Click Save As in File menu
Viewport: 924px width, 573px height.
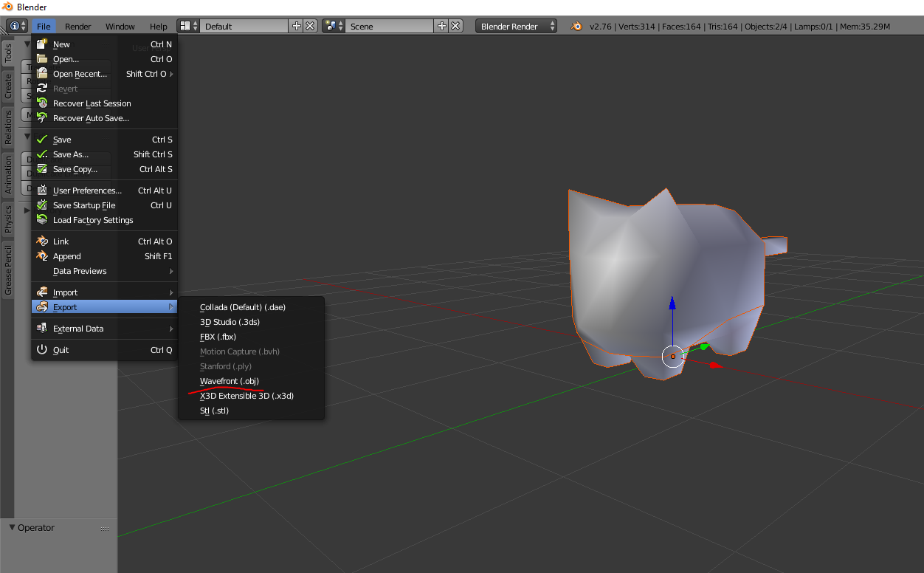click(71, 154)
